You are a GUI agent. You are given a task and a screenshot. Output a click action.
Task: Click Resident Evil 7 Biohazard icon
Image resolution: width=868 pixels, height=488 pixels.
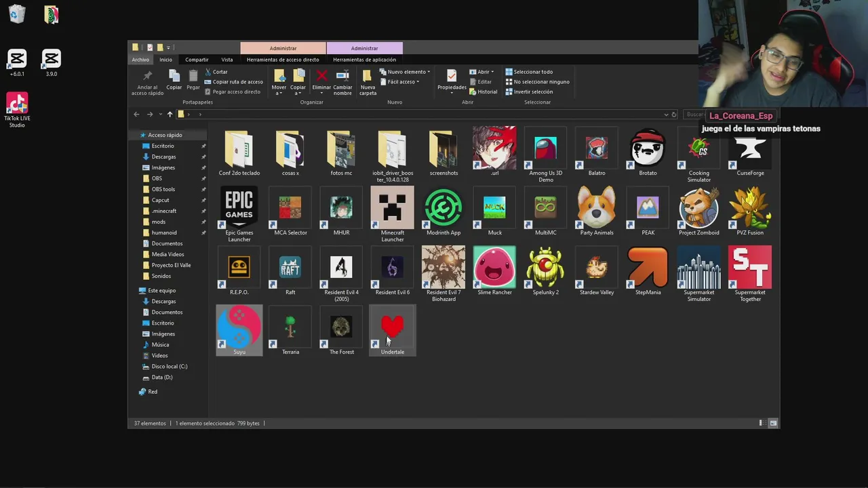(x=443, y=268)
